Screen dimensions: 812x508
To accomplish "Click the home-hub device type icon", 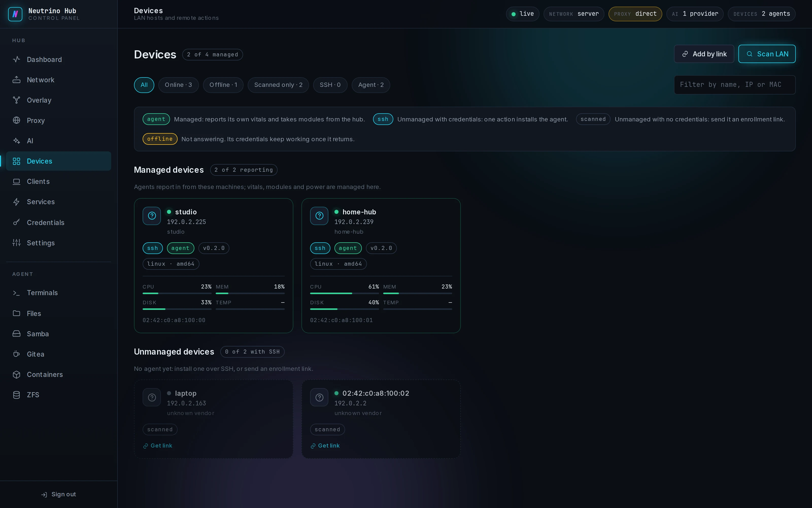I will click(x=319, y=216).
